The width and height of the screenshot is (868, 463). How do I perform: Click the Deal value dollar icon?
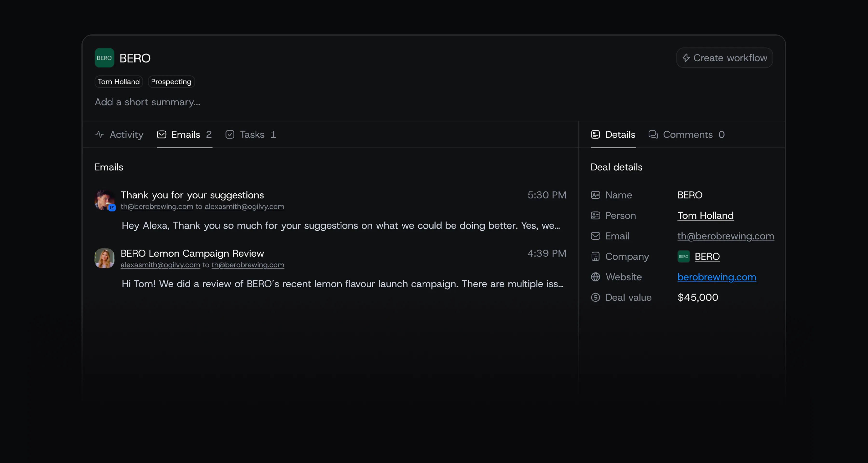595,297
